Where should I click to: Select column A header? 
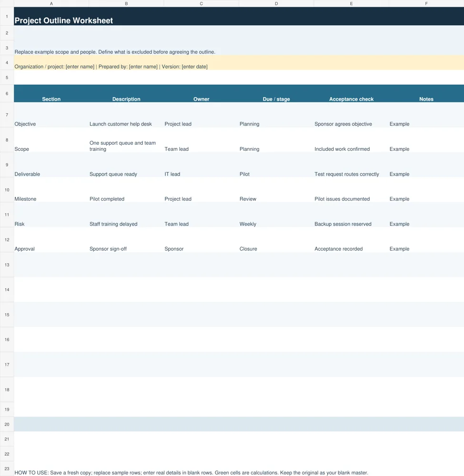[51, 4]
